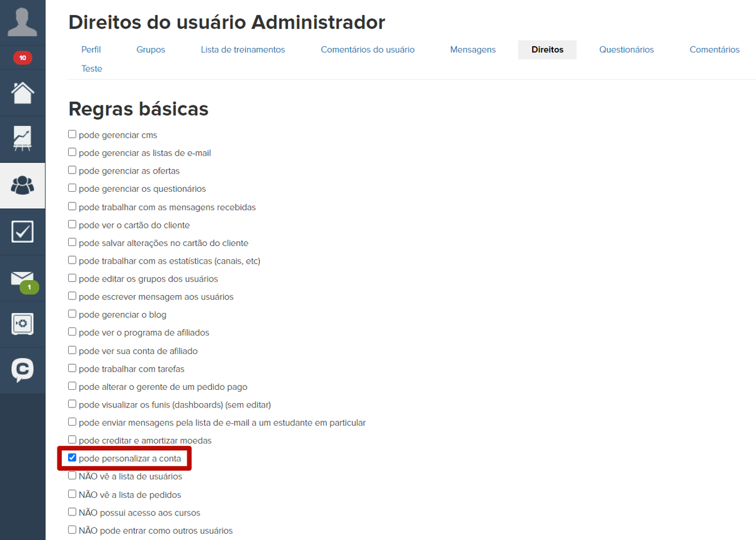Check 'NÃO vê a lista de usuários'
Image resolution: width=756 pixels, height=540 pixels.
(x=73, y=475)
